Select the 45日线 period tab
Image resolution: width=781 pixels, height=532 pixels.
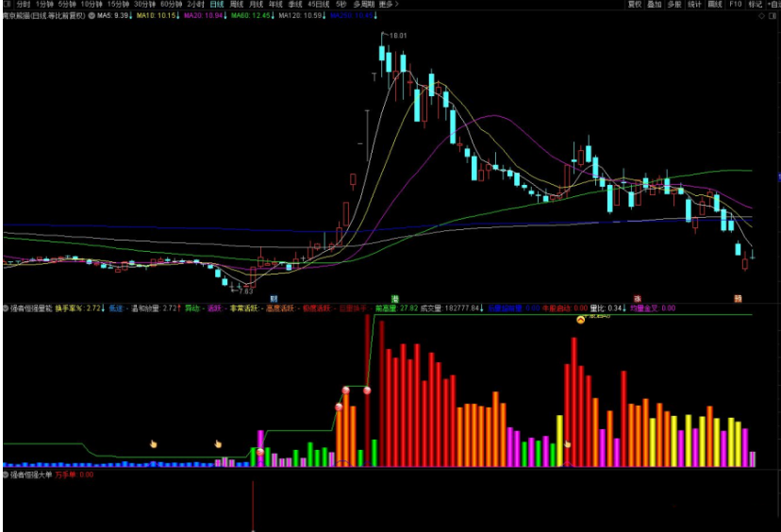[318, 4]
